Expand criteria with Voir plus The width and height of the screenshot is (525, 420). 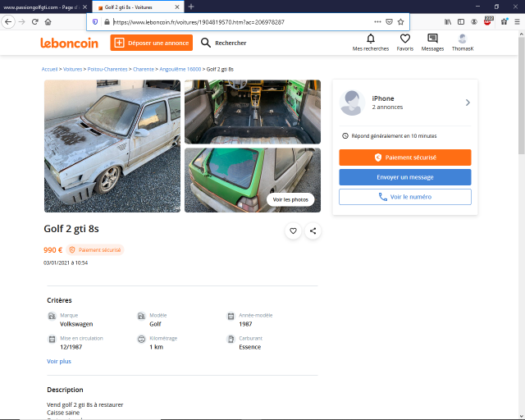(x=59, y=361)
